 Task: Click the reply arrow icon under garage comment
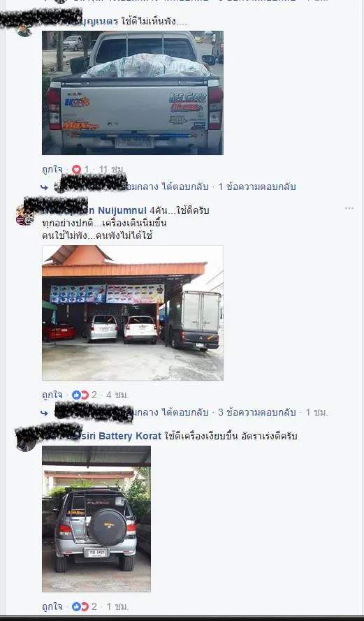point(44,413)
